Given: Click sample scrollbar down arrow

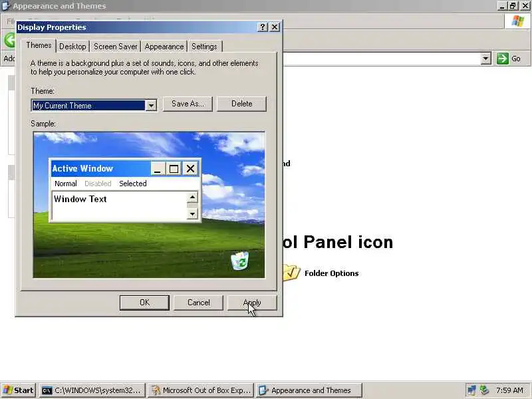Looking at the screenshot, I should coord(192,214).
